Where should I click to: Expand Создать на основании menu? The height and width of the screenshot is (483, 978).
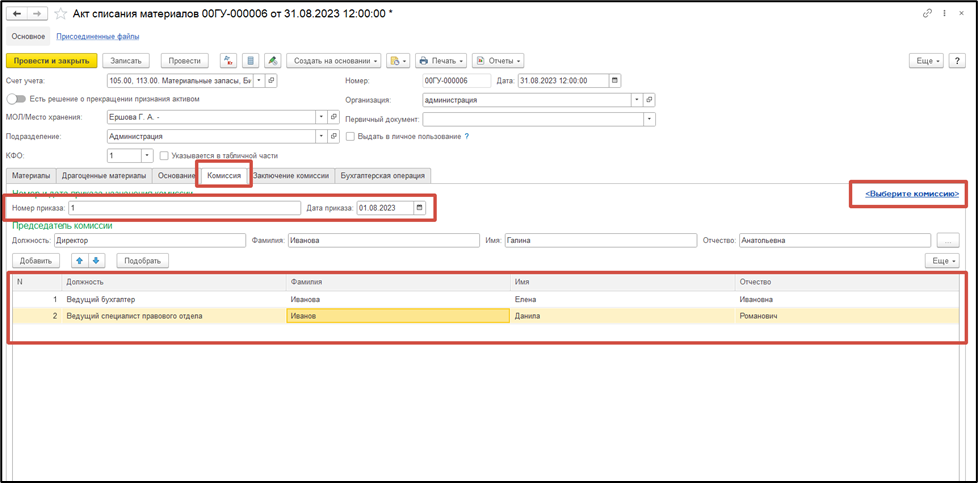[333, 61]
